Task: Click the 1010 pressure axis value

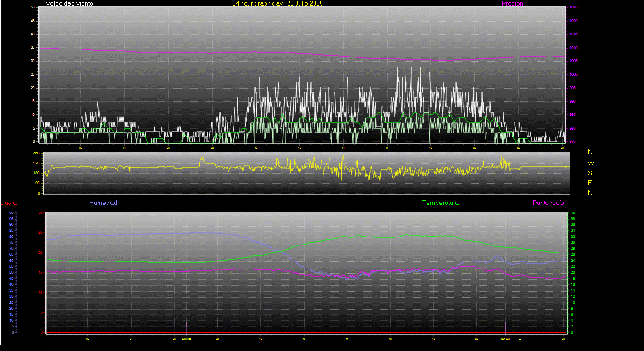Action: [573, 48]
